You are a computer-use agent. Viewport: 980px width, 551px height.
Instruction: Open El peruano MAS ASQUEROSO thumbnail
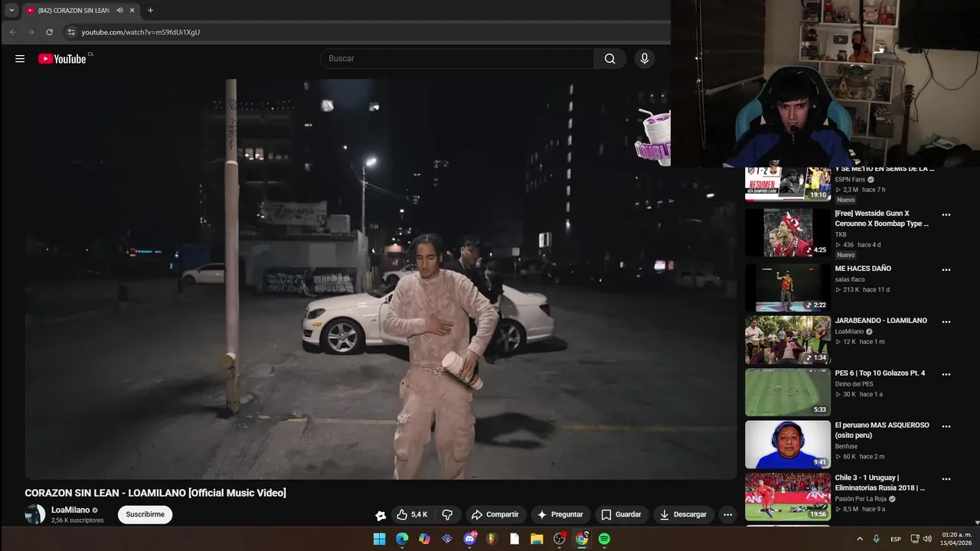788,445
